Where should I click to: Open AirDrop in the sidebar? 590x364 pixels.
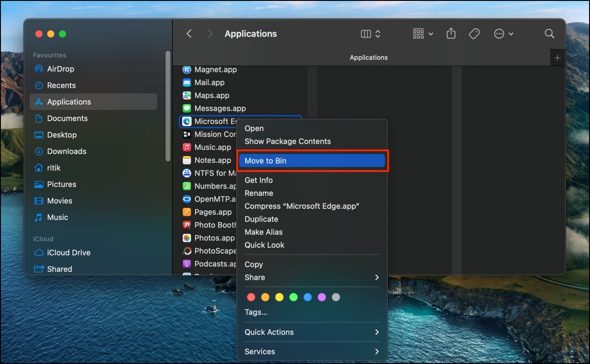point(93,69)
